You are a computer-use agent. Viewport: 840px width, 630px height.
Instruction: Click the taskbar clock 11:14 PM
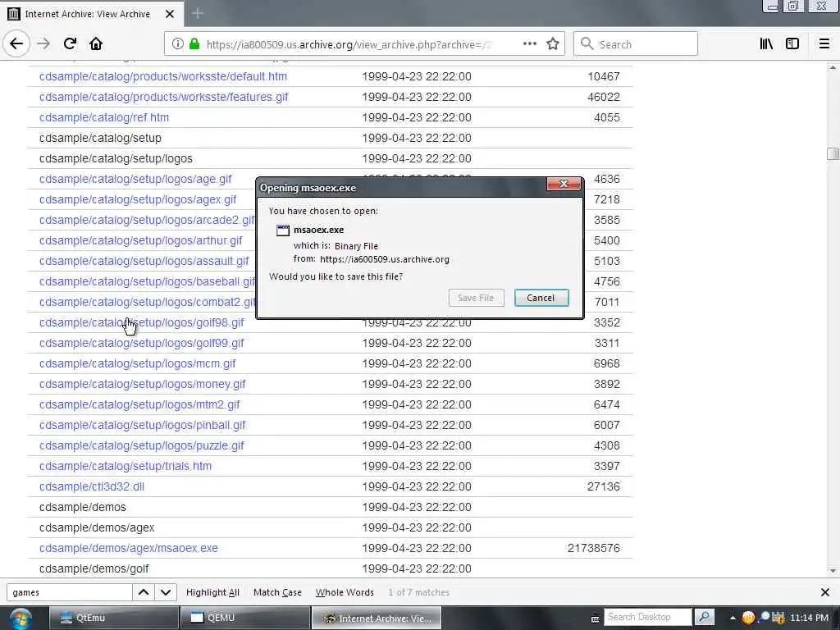click(809, 618)
